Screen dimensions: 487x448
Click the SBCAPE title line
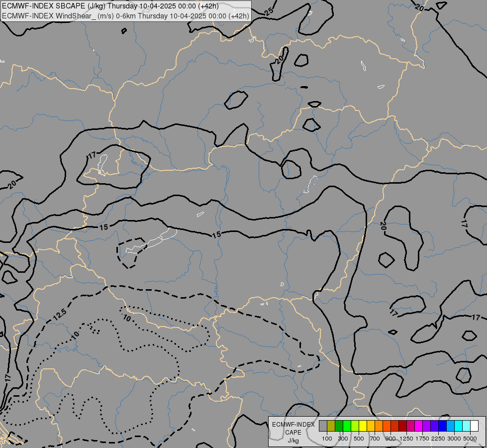tap(110, 6)
